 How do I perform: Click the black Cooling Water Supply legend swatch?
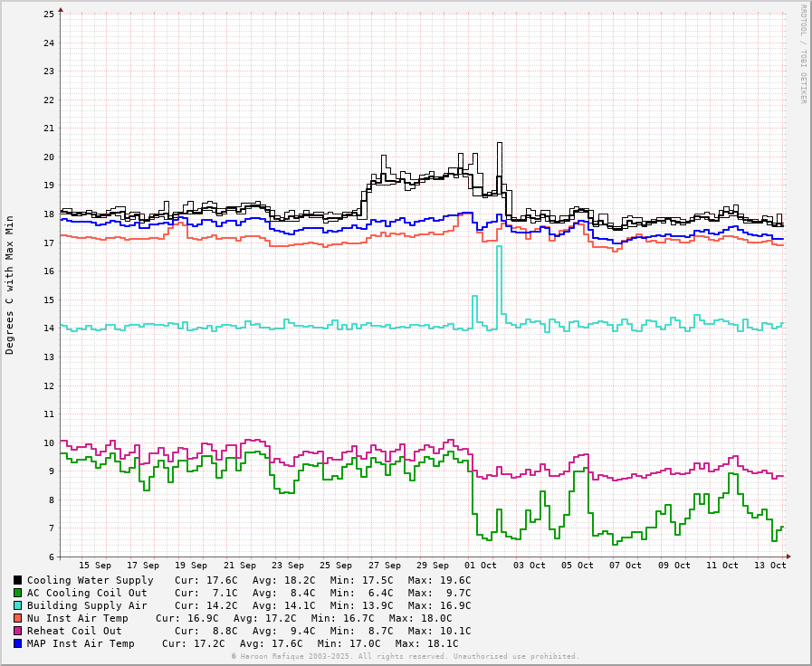[18, 580]
